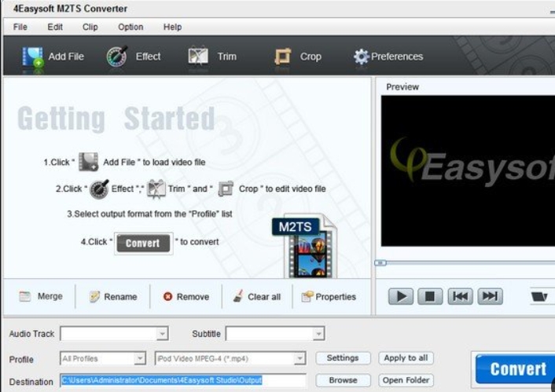Open the Edit menu
This screenshot has height=392, width=555.
tap(55, 27)
